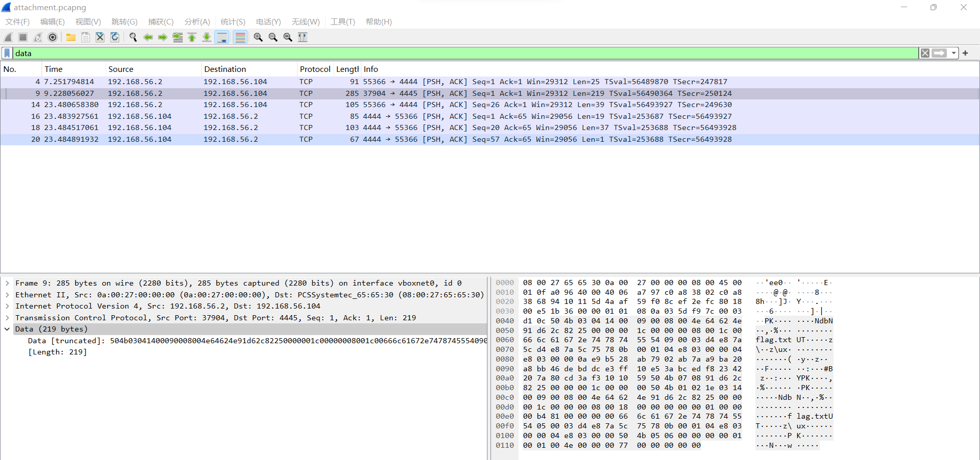Open the 视图(V) menu
This screenshot has height=460, width=980.
point(88,21)
